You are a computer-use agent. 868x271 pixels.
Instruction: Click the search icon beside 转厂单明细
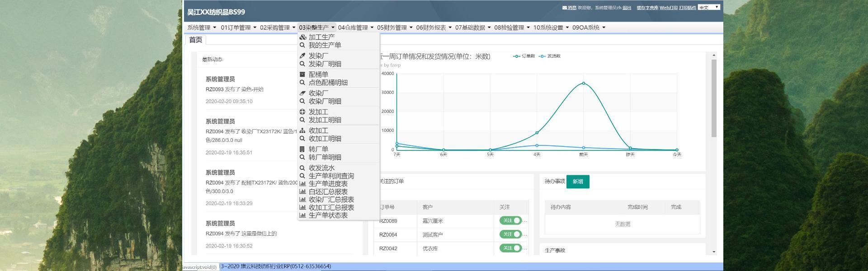pos(302,157)
